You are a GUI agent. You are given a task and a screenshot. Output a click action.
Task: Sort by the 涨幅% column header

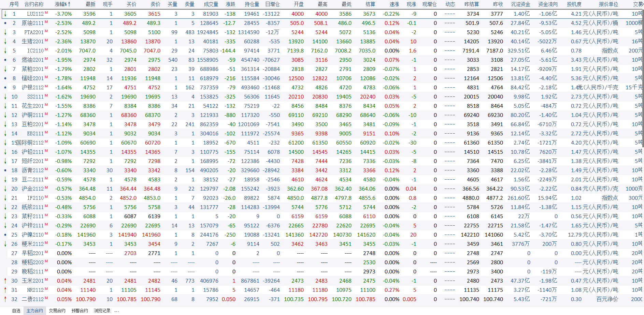click(x=62, y=4)
